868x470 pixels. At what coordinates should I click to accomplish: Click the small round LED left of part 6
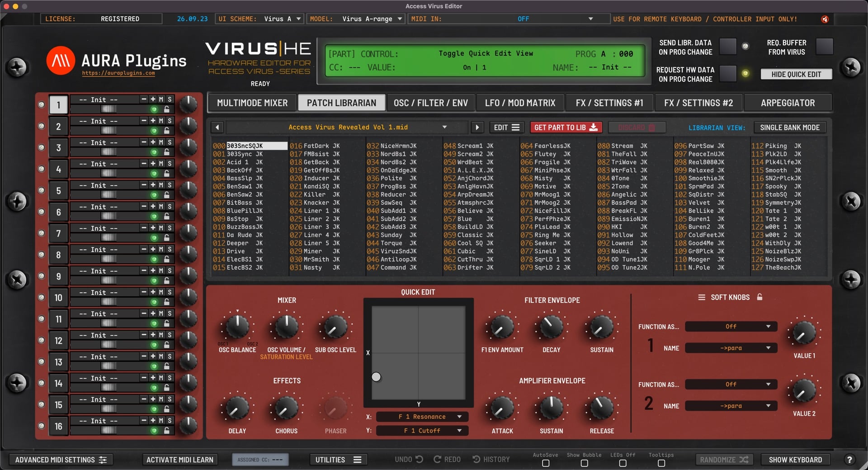(42, 212)
